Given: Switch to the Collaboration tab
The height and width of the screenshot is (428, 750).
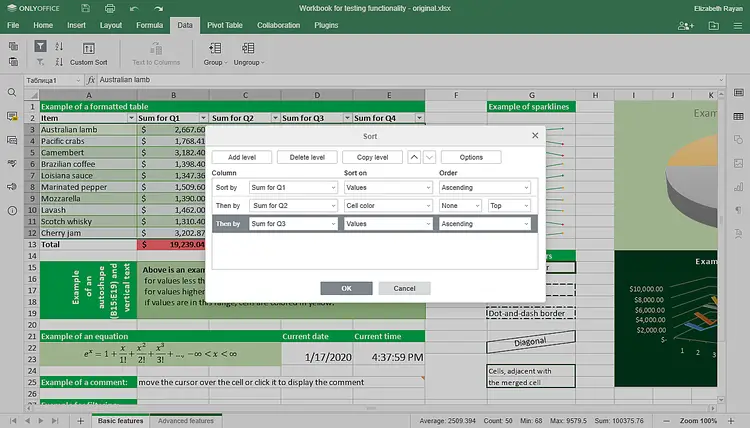Looking at the screenshot, I should [278, 25].
